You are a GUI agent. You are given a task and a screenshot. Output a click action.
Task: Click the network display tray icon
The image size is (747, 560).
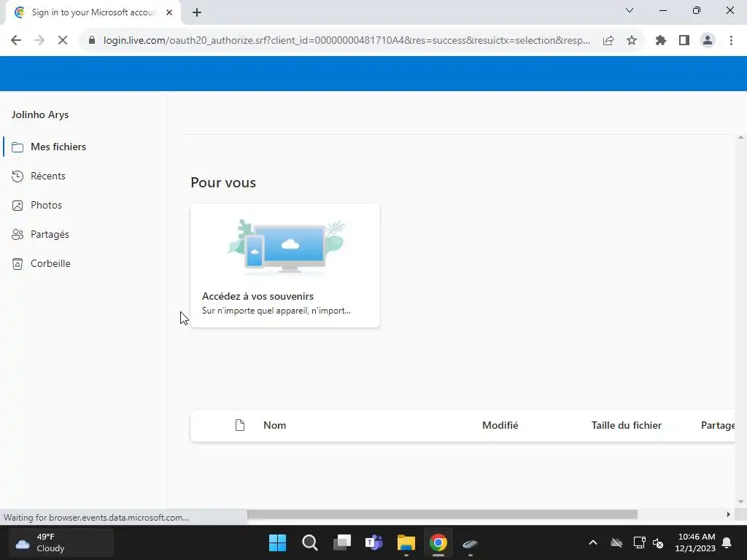(x=639, y=542)
